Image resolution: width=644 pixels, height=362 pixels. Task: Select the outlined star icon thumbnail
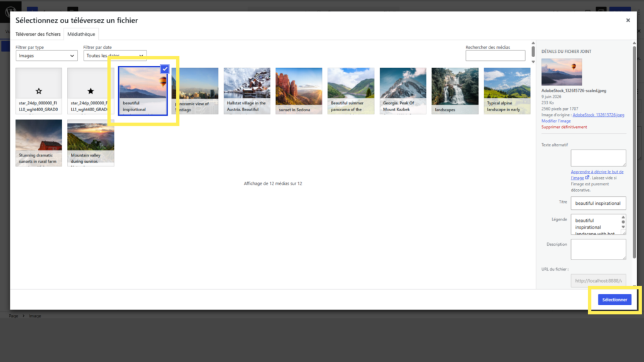click(38, 90)
